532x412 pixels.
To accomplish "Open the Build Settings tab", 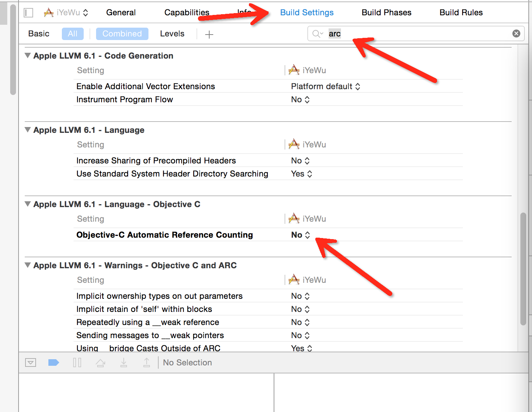I will click(307, 13).
